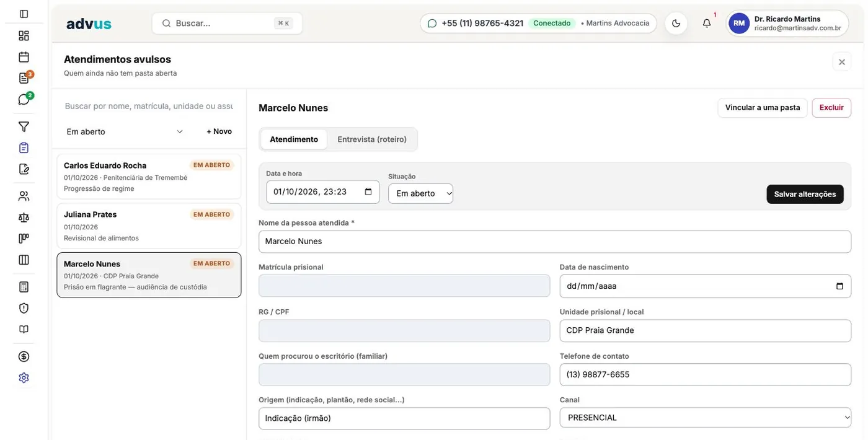Switch to the Entrevista (roteiro) tab

coord(372,139)
